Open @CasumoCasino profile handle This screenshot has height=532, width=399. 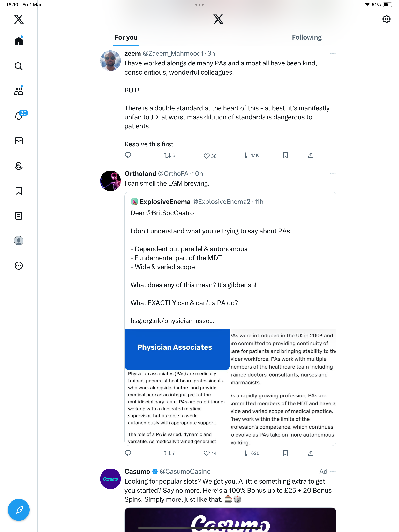[185, 472]
